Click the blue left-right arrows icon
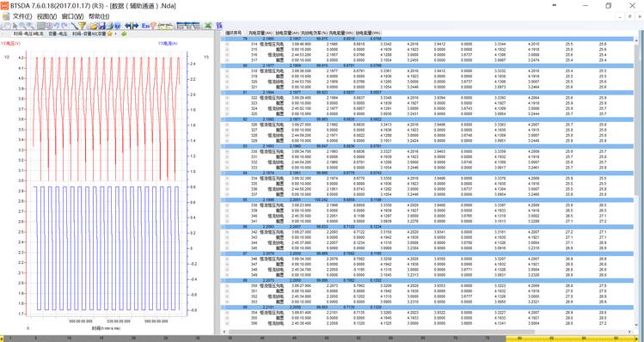The width and height of the screenshot is (644, 342). pos(132,26)
